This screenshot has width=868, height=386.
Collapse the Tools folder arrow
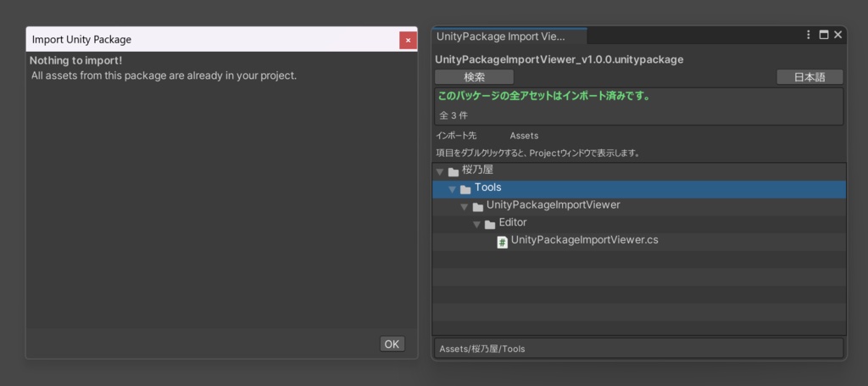(453, 189)
